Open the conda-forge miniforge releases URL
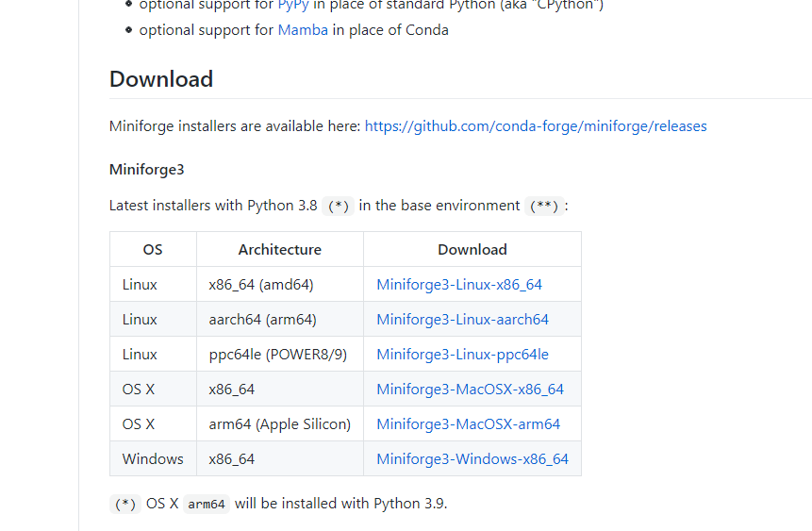Viewport: 812px width, 531px height. tap(536, 126)
